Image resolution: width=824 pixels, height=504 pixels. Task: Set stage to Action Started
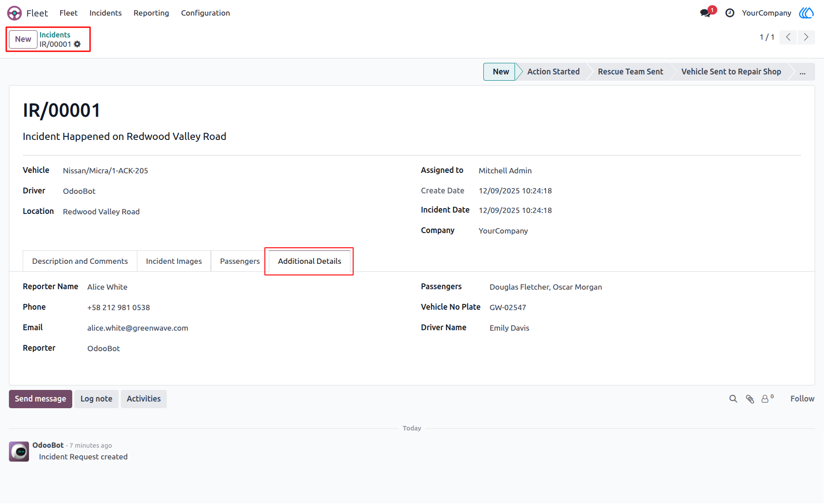coord(553,72)
